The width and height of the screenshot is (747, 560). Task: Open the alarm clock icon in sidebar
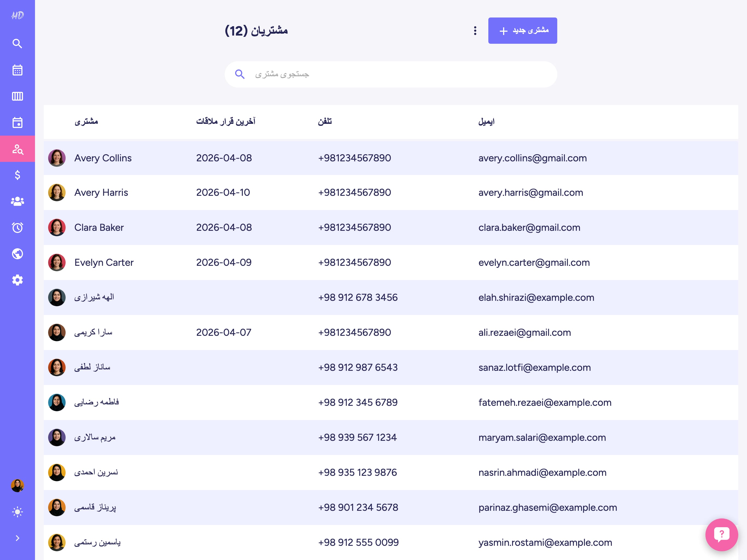tap(17, 227)
